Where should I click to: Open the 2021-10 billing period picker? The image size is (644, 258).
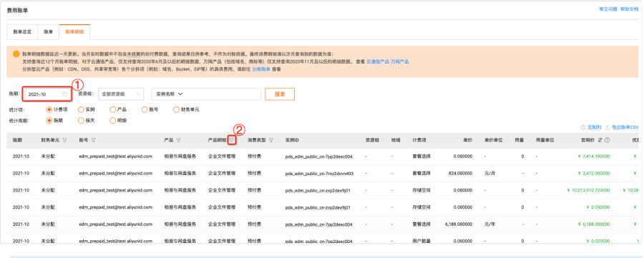coord(47,94)
